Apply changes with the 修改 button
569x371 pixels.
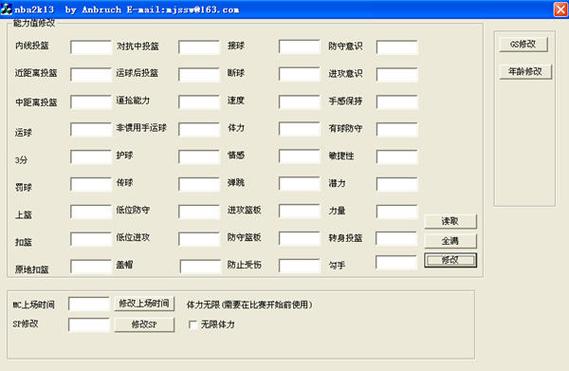[x=450, y=260]
